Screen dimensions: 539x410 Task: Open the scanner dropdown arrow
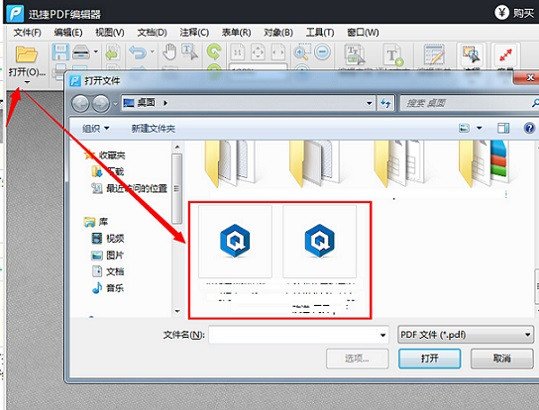(96, 52)
